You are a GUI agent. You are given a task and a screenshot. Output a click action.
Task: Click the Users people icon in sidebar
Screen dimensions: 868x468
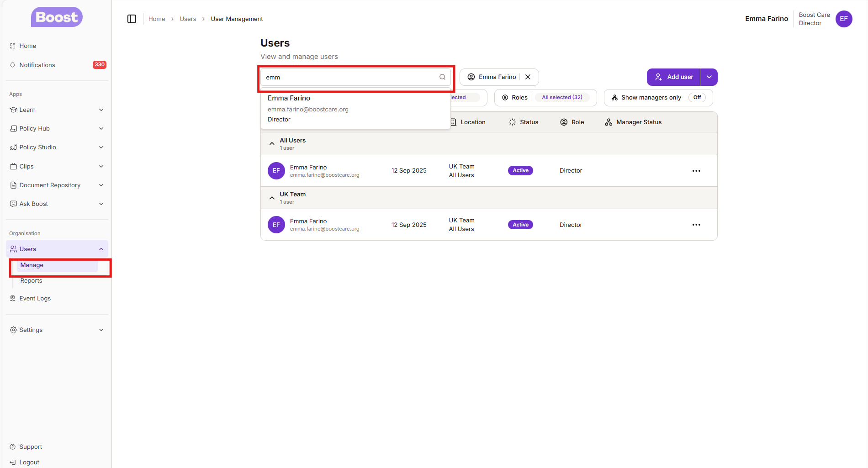13,249
